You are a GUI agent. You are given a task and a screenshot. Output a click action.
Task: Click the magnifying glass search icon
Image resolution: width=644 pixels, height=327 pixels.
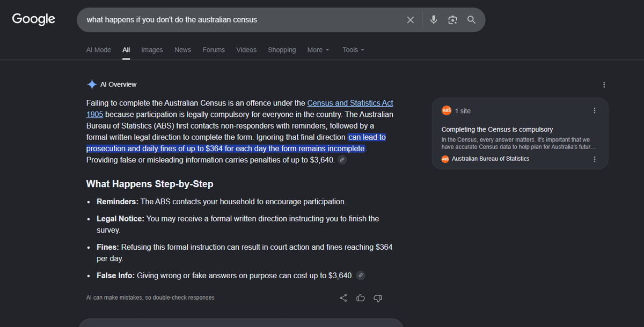click(471, 20)
